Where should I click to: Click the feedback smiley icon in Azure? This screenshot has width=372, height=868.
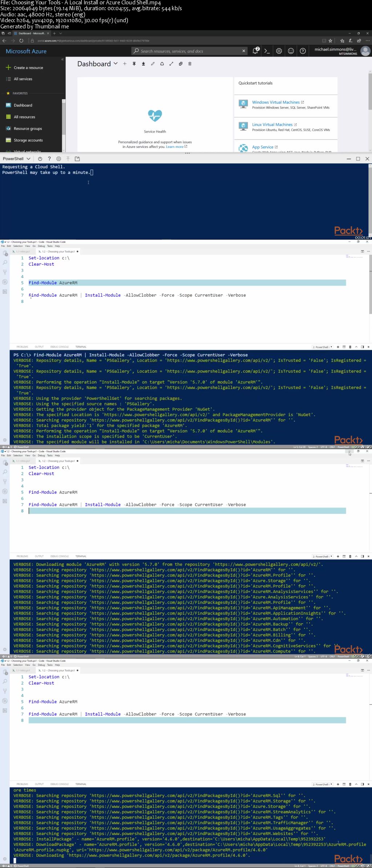click(291, 51)
